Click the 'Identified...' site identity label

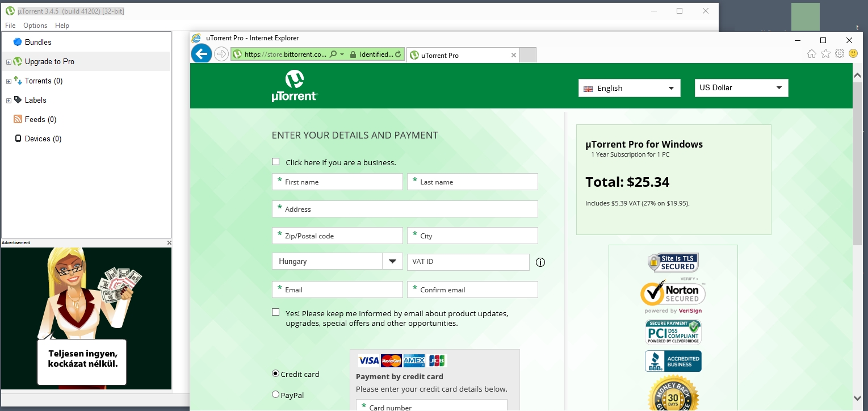coord(376,54)
